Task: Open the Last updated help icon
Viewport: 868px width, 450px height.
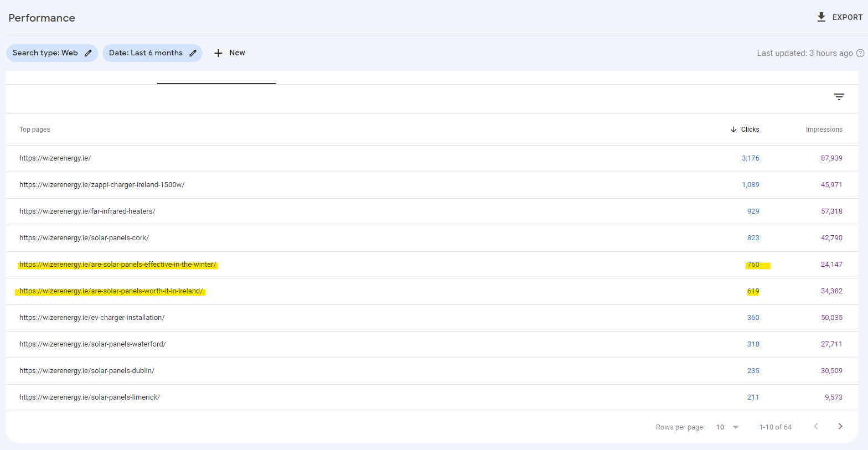Action: point(860,53)
